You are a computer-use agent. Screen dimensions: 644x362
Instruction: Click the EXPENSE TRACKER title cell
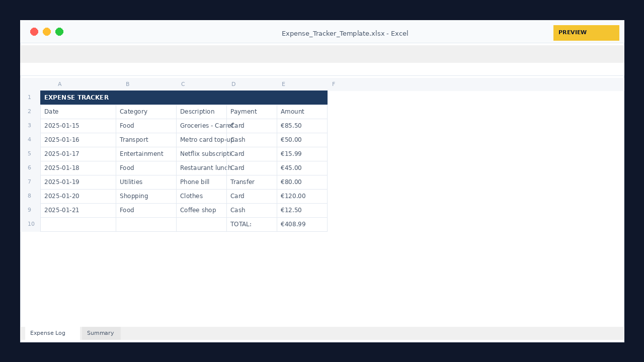click(76, 98)
